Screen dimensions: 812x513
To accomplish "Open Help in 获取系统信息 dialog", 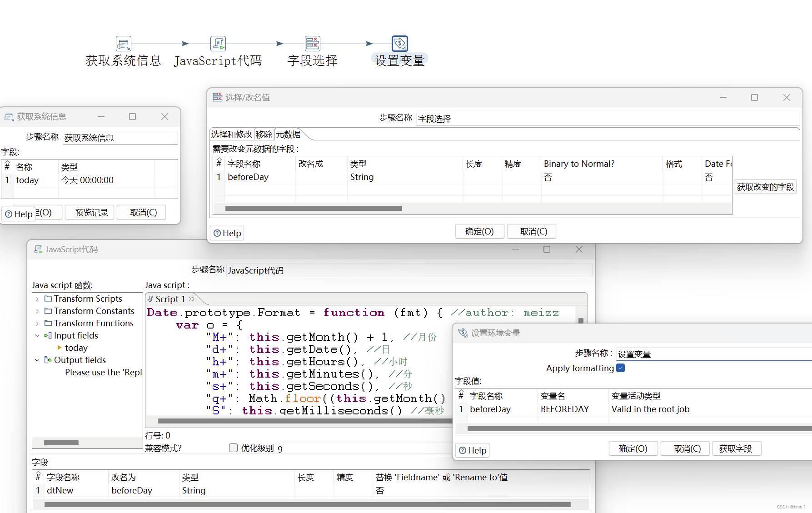I will [19, 214].
